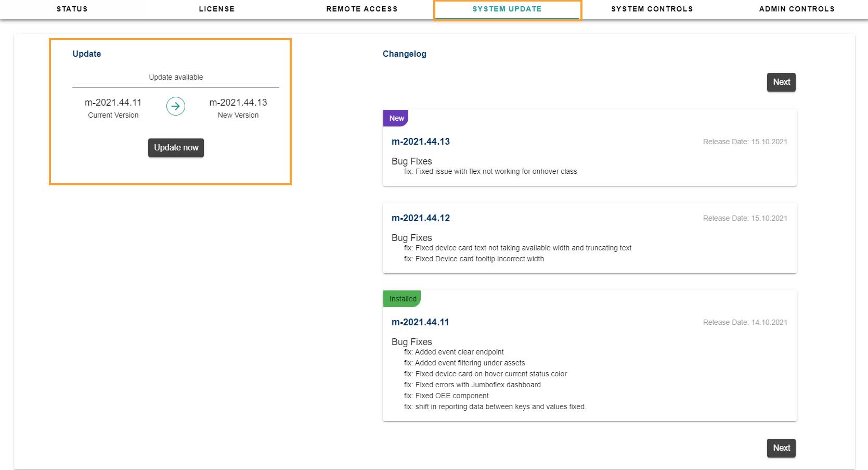Open the Status tab

tap(72, 9)
